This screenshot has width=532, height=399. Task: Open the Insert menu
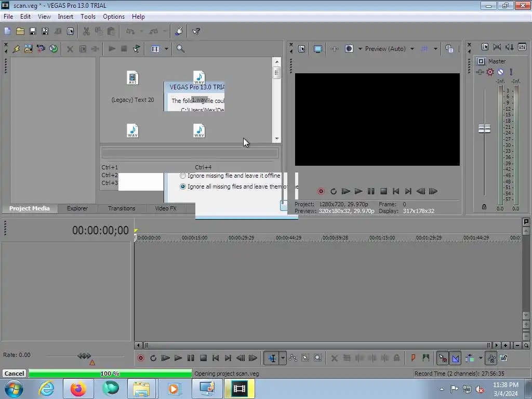pos(65,17)
